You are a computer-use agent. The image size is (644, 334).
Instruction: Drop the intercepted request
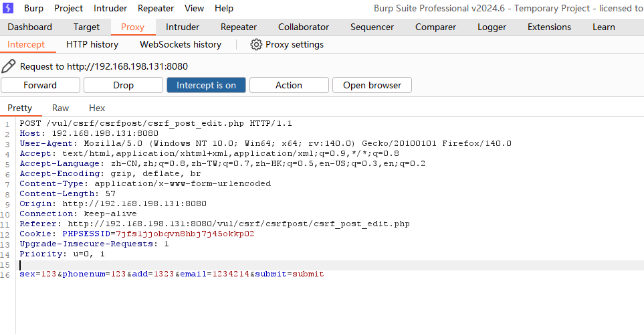tap(123, 85)
